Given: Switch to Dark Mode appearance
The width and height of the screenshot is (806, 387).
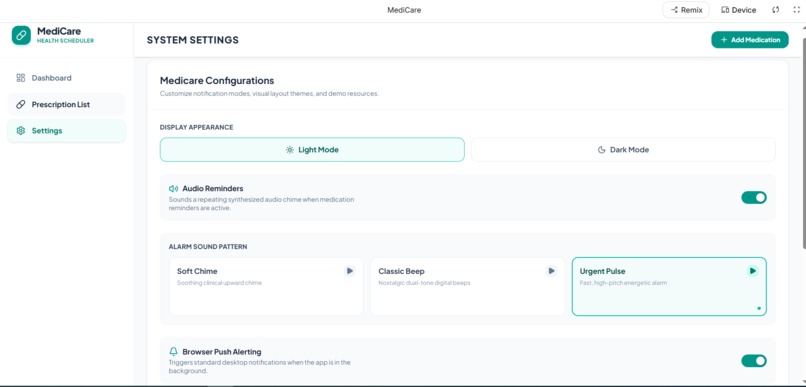Looking at the screenshot, I should [x=623, y=150].
